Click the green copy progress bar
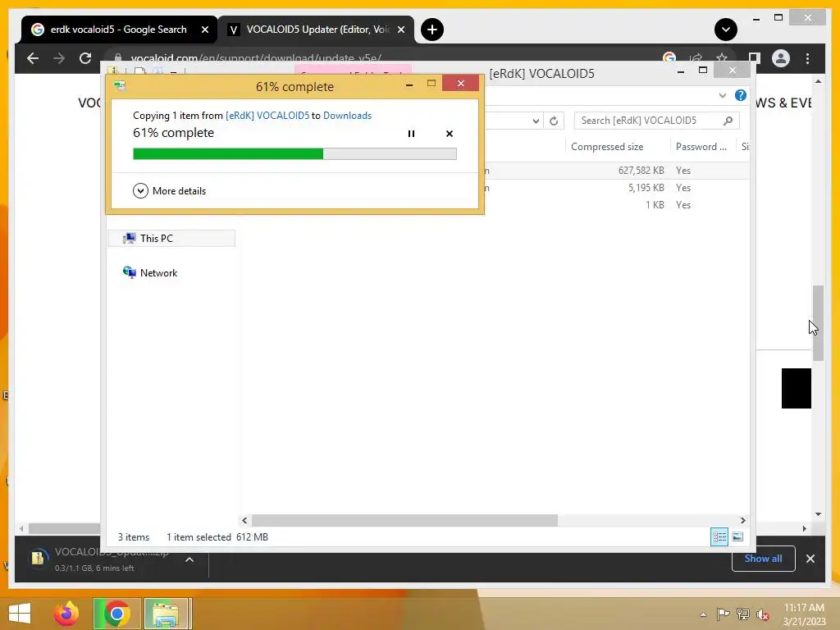 pos(294,153)
